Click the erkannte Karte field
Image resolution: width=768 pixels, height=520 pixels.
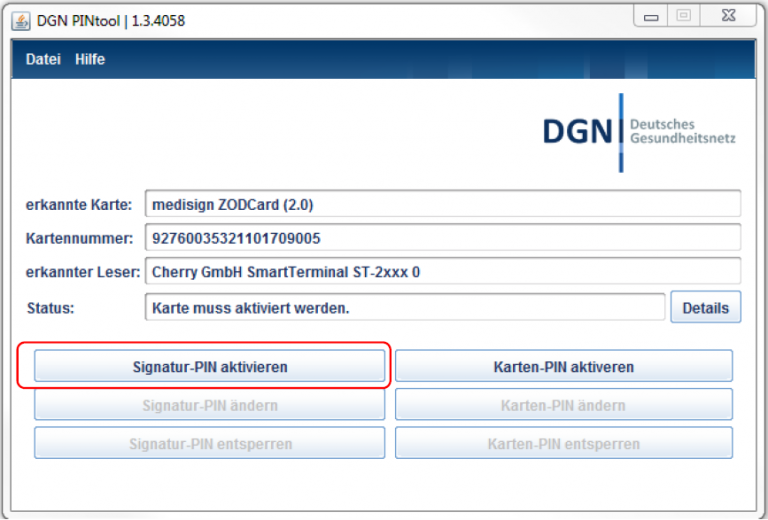tap(443, 204)
